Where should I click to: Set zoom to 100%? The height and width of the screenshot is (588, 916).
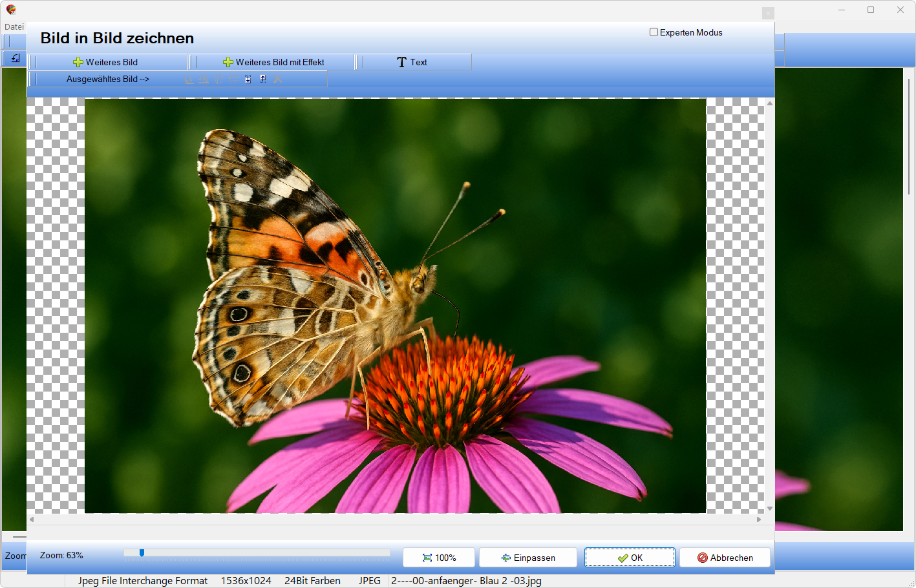439,558
